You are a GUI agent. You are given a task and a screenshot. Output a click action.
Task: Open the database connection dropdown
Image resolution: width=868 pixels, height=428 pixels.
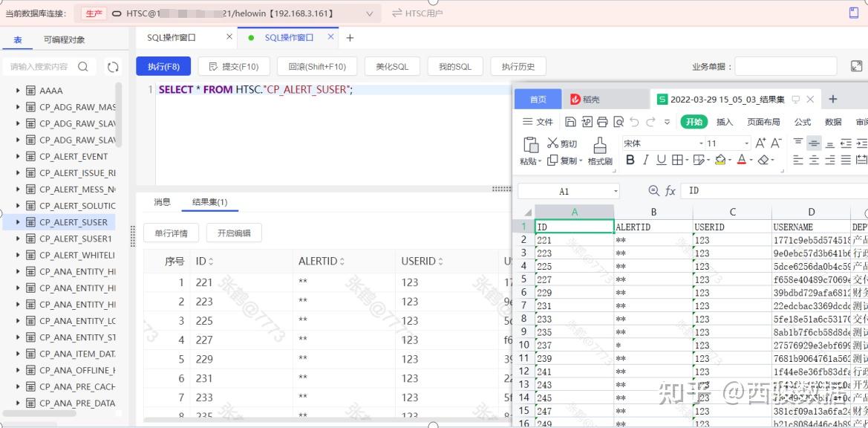(369, 14)
